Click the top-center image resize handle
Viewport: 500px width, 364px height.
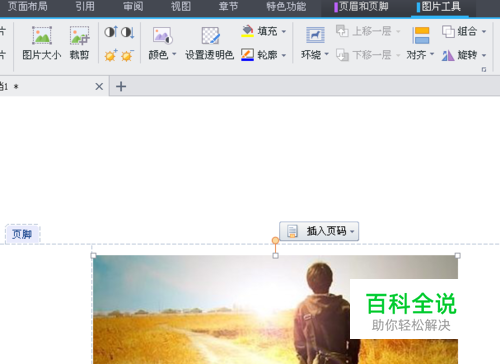[x=275, y=256]
